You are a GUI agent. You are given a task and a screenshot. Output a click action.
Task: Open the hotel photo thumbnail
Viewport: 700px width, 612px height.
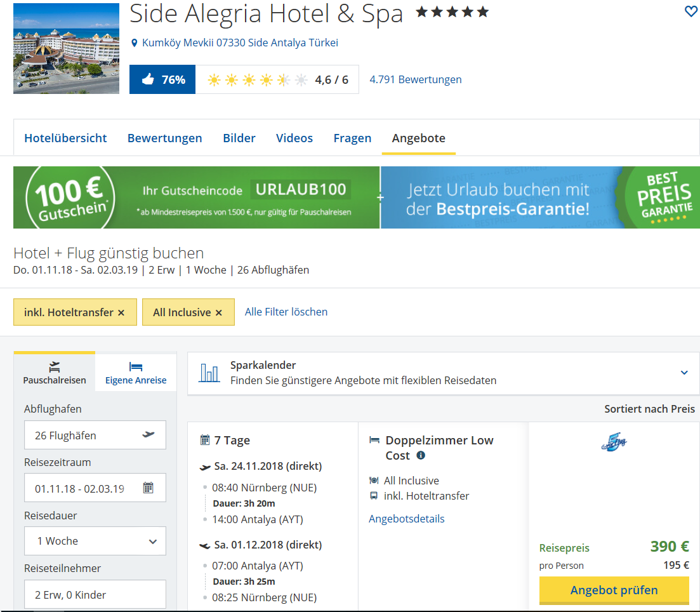(x=67, y=49)
